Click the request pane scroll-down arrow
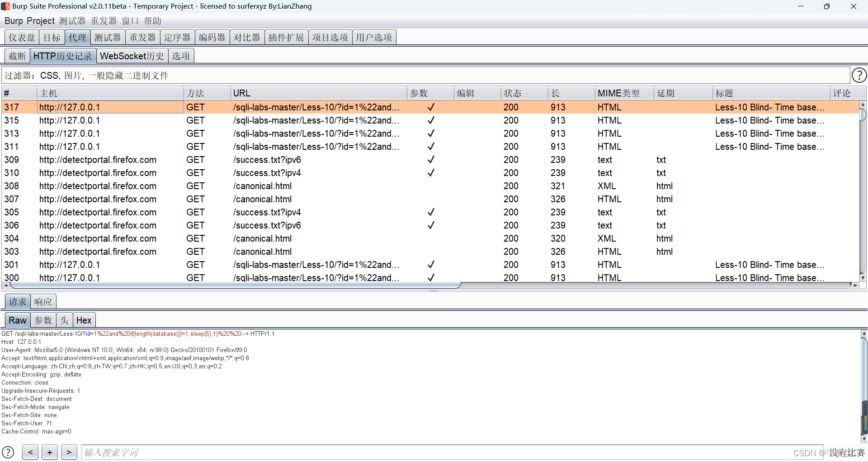The image size is (868, 462). (x=864, y=438)
